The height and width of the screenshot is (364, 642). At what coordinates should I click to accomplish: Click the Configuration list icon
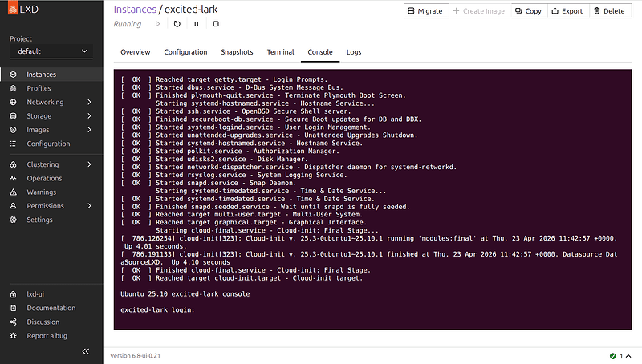pyautogui.click(x=13, y=144)
